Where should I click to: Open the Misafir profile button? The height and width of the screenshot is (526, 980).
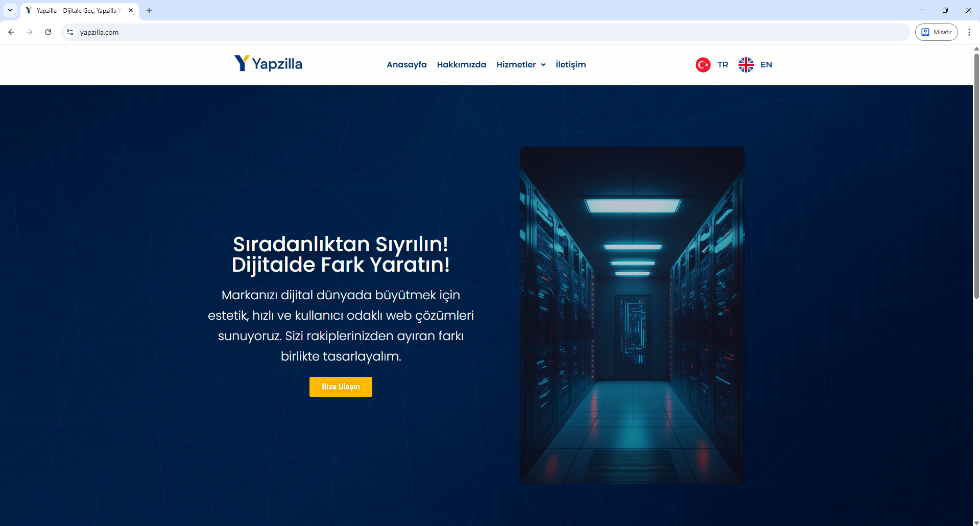click(x=936, y=32)
